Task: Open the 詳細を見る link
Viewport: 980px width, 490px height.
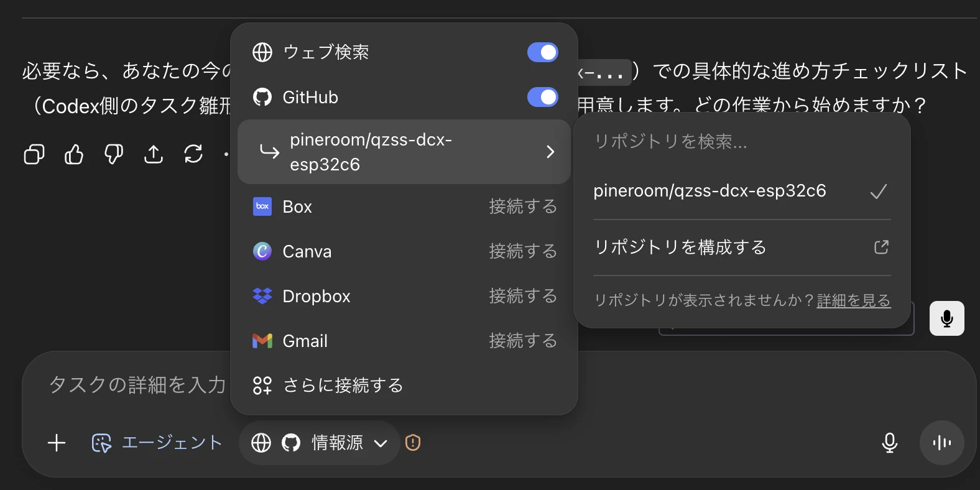Action: pos(853,301)
